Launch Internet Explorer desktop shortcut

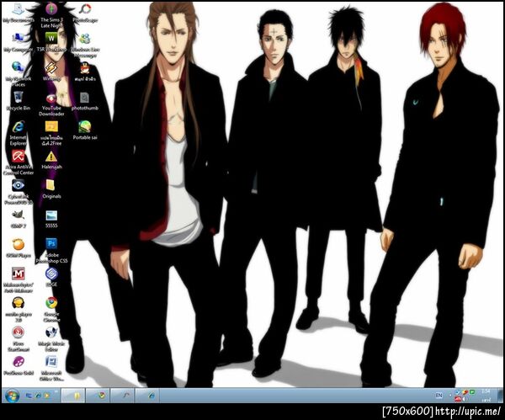[19, 133]
